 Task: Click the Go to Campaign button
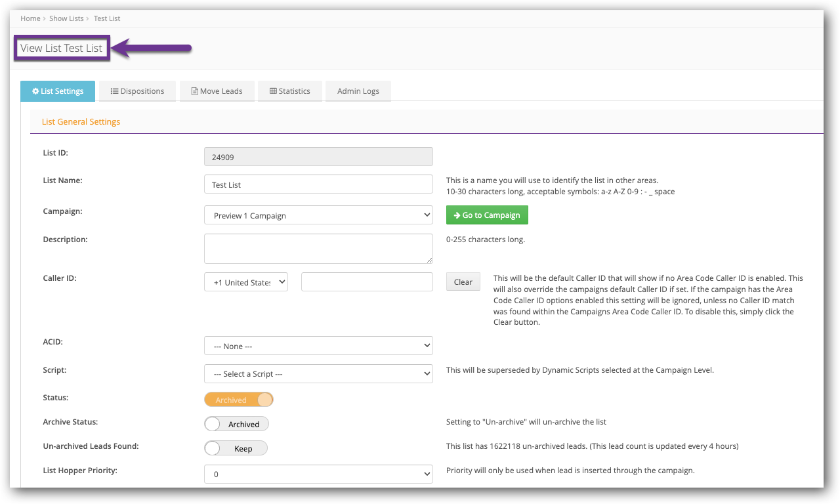pos(487,215)
